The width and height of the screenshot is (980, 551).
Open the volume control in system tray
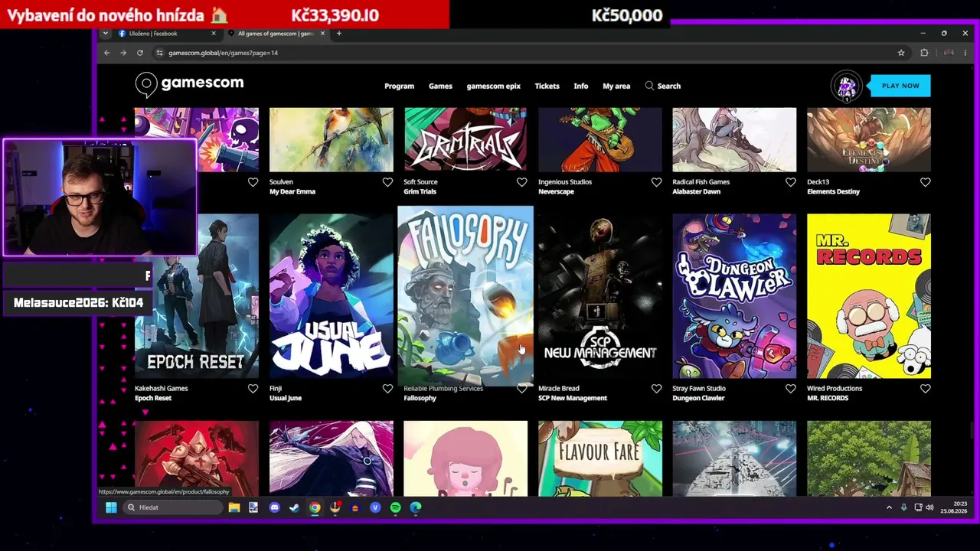[x=929, y=507]
